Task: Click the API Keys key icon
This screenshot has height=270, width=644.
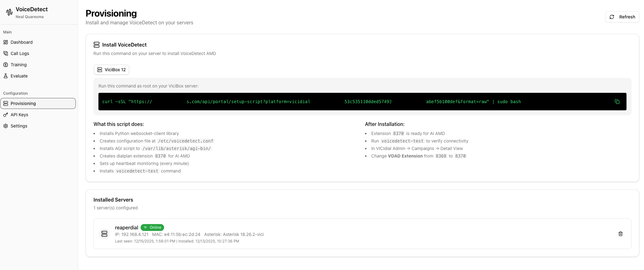Action: click(6, 115)
